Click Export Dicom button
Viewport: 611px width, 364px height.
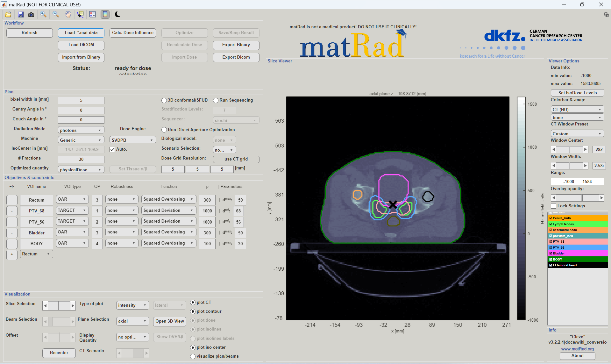click(x=236, y=57)
